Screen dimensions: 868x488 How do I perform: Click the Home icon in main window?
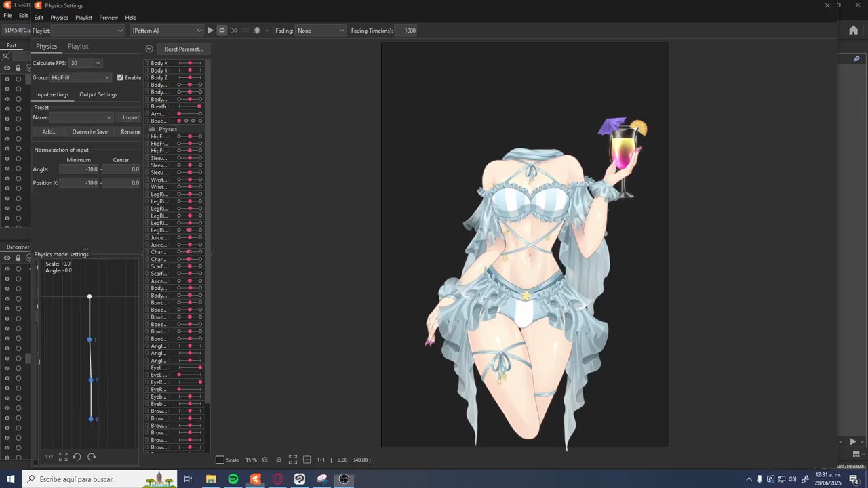853,30
